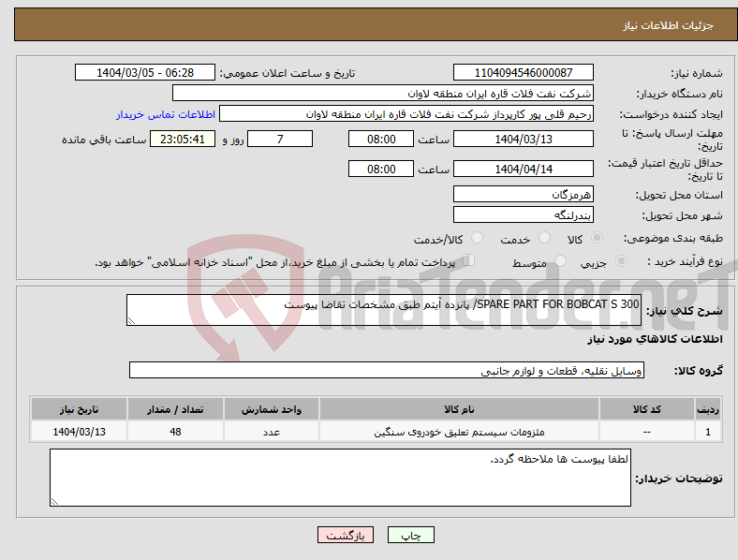Image resolution: width=738 pixels, height=560 pixels.
Task: Click the response deadline time 08:00 field
Action: (381, 139)
